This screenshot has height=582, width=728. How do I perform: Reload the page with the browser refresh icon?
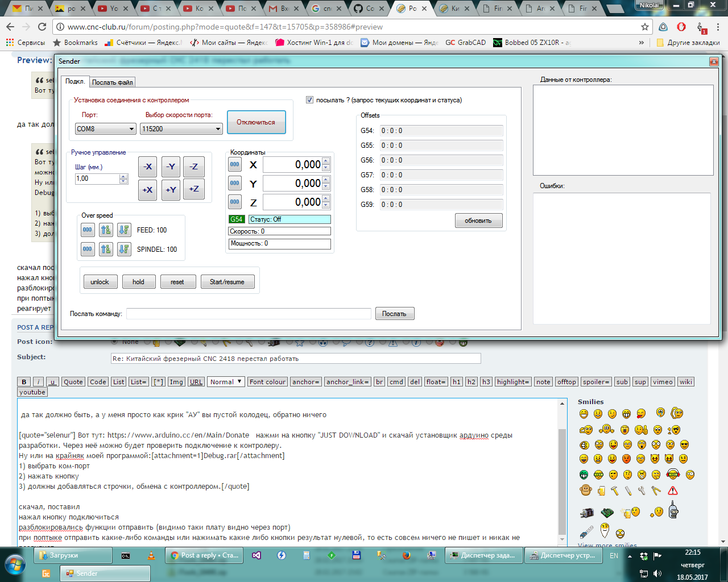(x=42, y=27)
